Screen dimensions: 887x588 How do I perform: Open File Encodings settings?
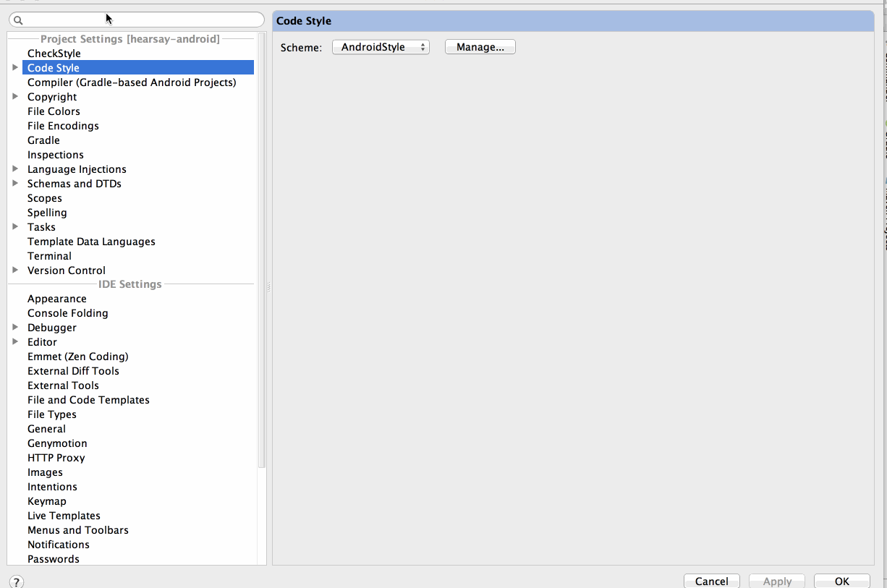pyautogui.click(x=63, y=126)
